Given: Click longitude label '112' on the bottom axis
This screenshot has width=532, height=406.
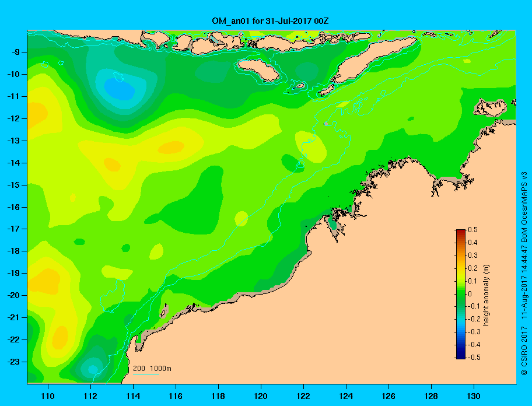Looking at the screenshot, I should (x=90, y=396).
